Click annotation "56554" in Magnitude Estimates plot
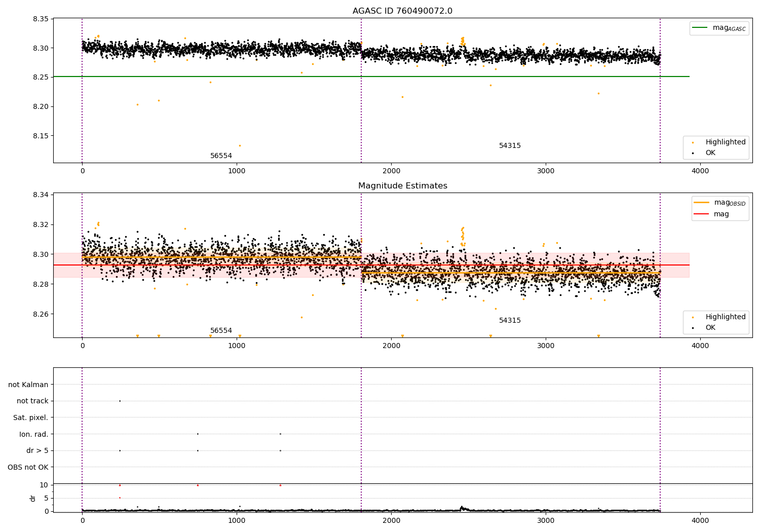The width and height of the screenshot is (760, 532). pos(221,330)
